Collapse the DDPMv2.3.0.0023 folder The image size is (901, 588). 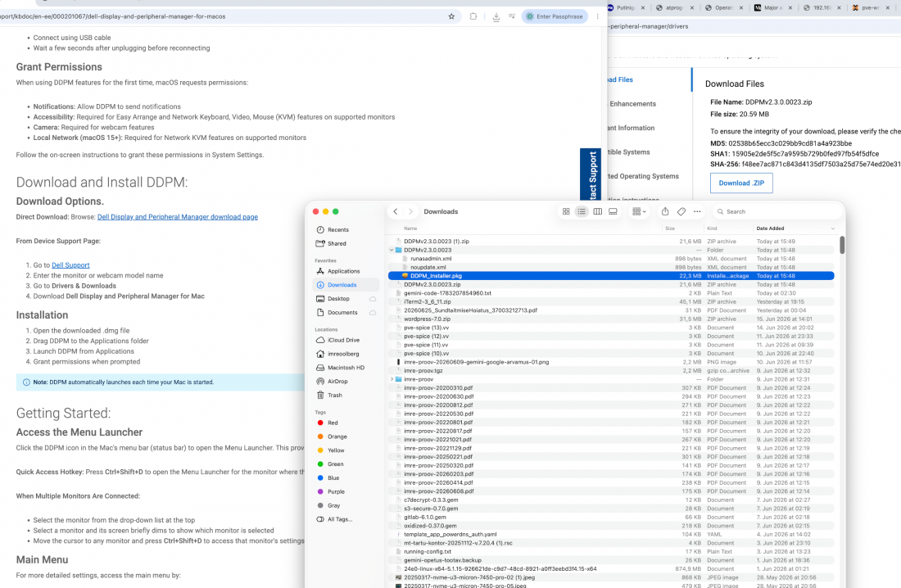(392, 250)
